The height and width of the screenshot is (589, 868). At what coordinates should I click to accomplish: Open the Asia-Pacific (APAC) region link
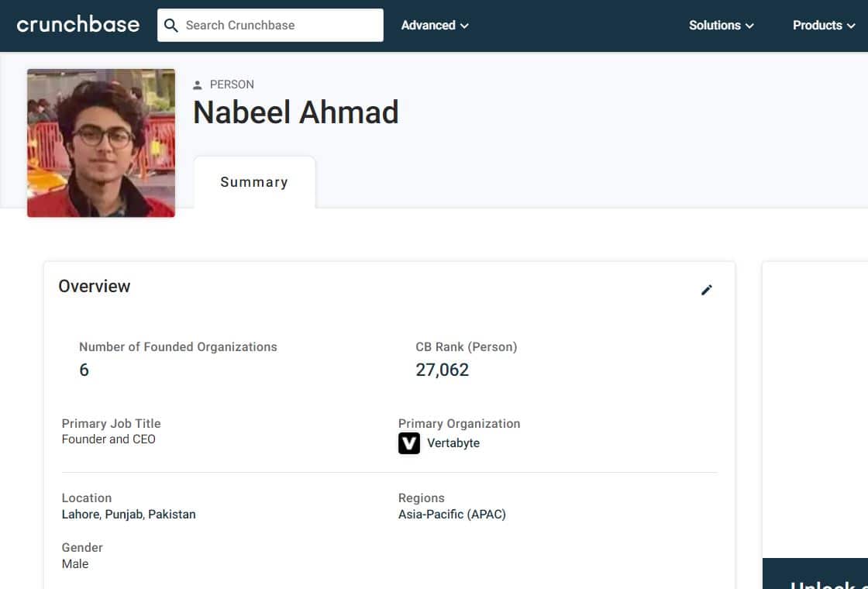tap(453, 515)
